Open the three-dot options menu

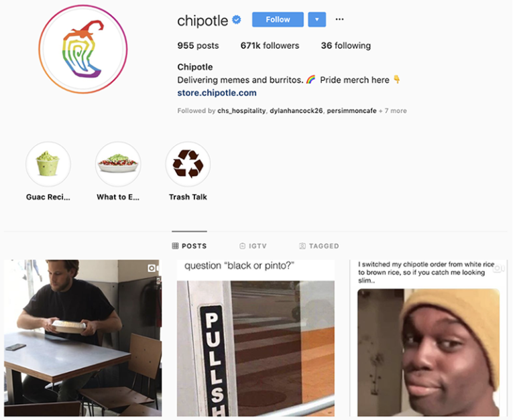[339, 19]
